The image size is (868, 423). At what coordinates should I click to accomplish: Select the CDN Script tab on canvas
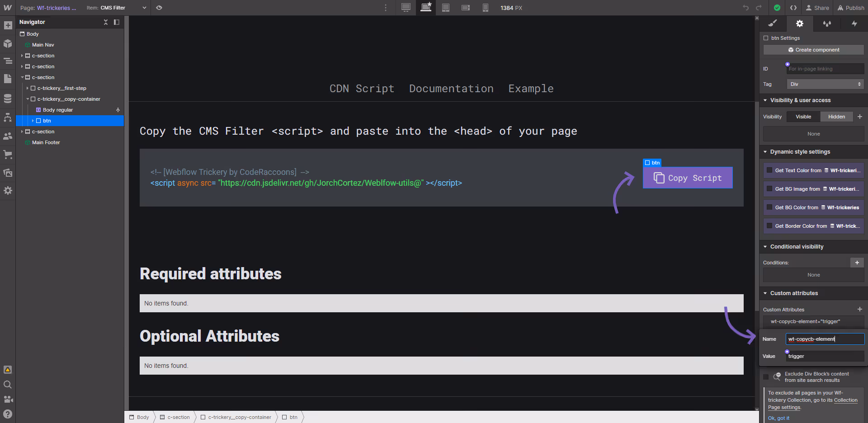(x=362, y=89)
